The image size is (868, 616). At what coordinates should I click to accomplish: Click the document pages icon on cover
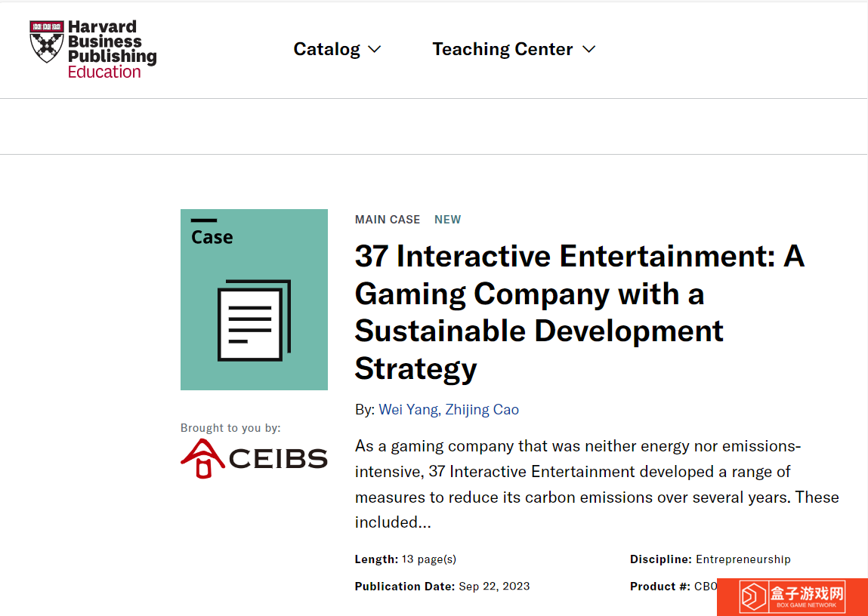click(254, 321)
